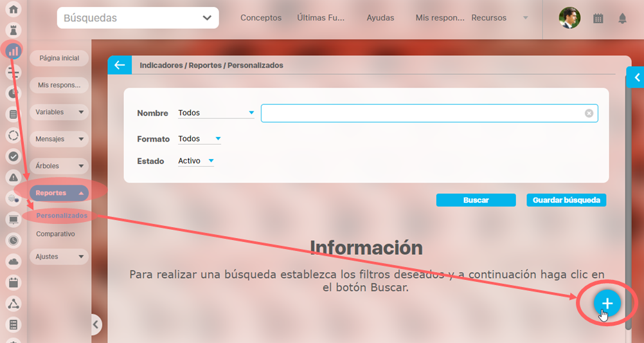The width and height of the screenshot is (644, 343).
Task: Open the top bar overflow arrow
Action: click(525, 18)
